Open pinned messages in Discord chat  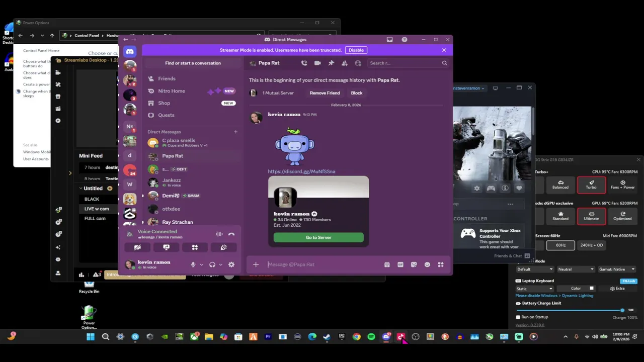[x=331, y=63]
